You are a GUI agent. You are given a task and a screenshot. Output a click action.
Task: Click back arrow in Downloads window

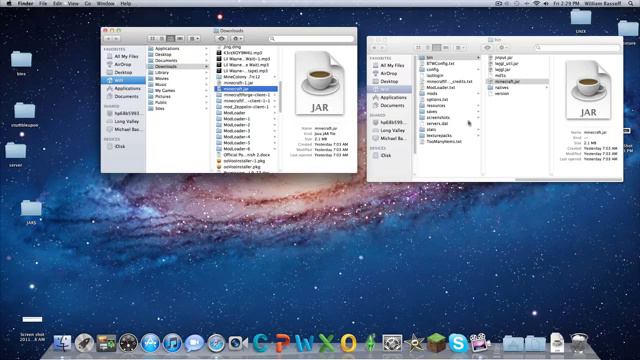coord(108,38)
